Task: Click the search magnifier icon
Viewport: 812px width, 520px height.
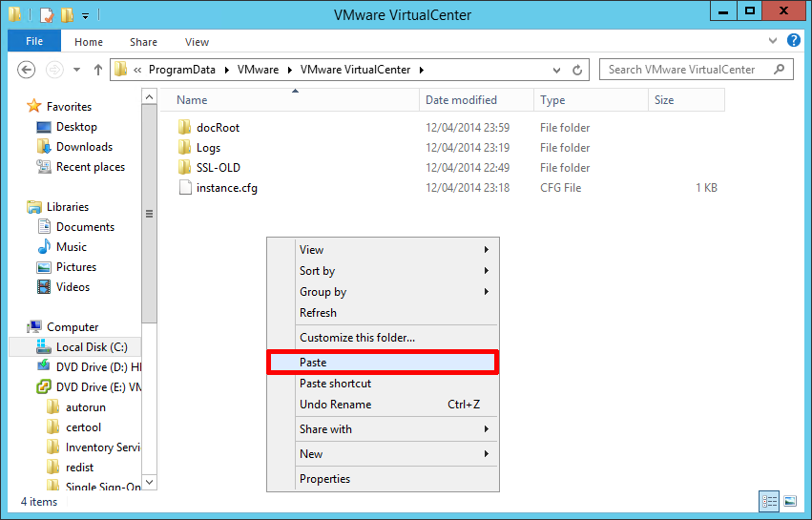Action: (779, 70)
